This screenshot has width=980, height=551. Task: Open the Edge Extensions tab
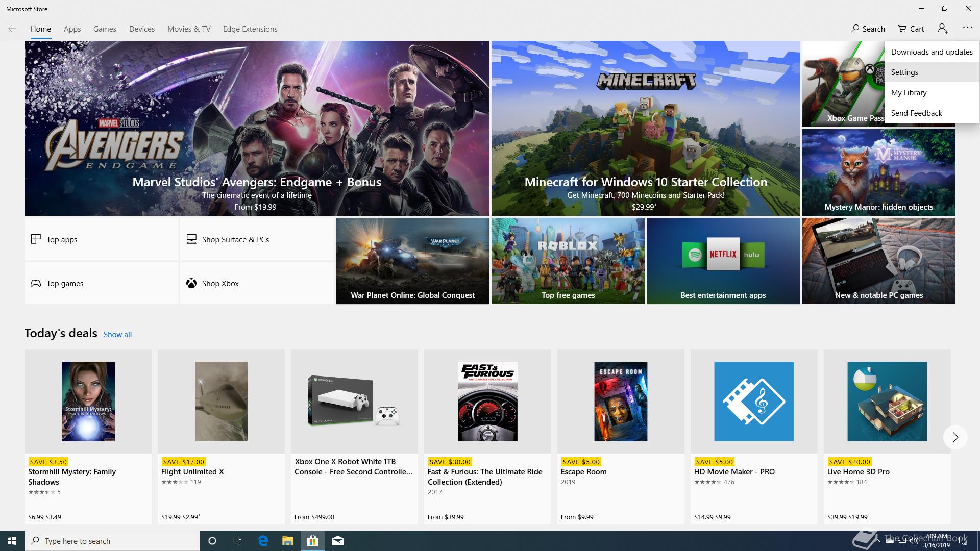[x=250, y=29]
